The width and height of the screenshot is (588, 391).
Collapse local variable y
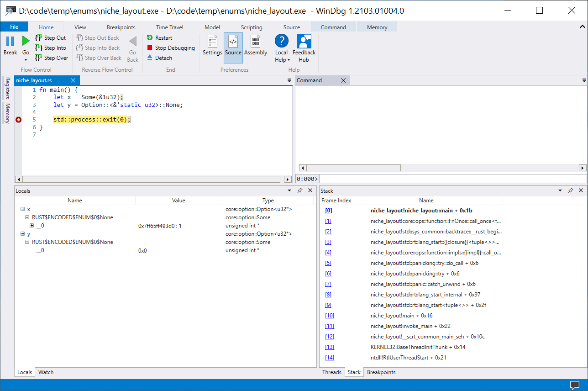[22, 234]
